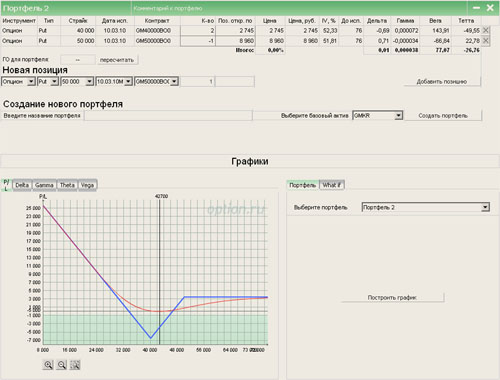Click the Гамма column header

click(x=405, y=21)
